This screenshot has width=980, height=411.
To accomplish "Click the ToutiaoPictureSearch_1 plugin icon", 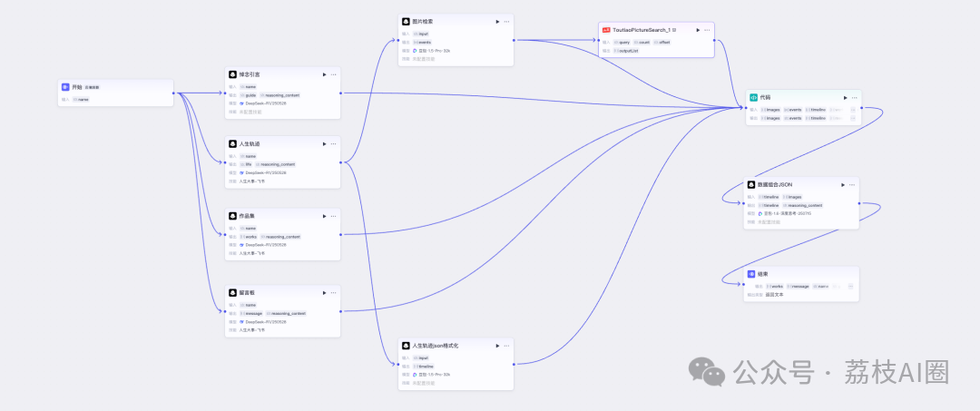I will coord(606,30).
